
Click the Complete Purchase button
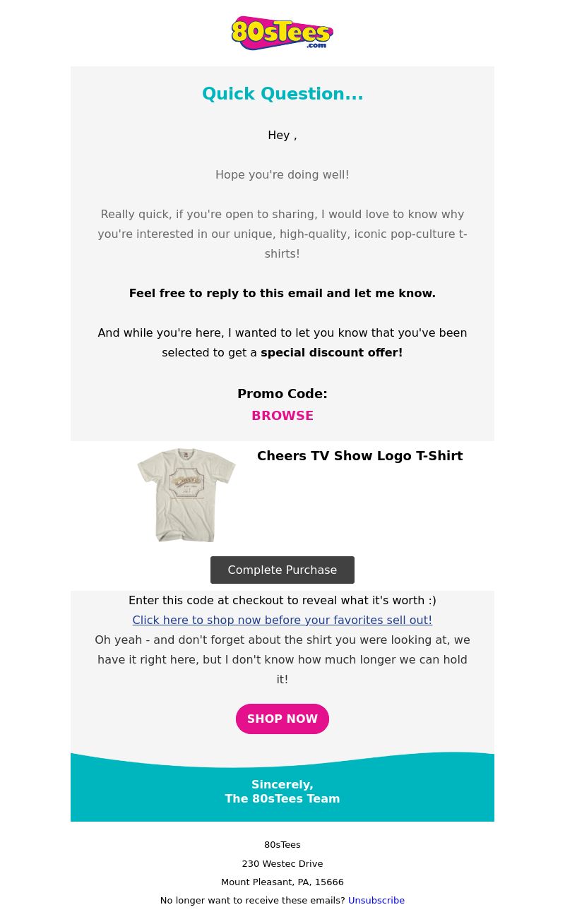tap(282, 570)
